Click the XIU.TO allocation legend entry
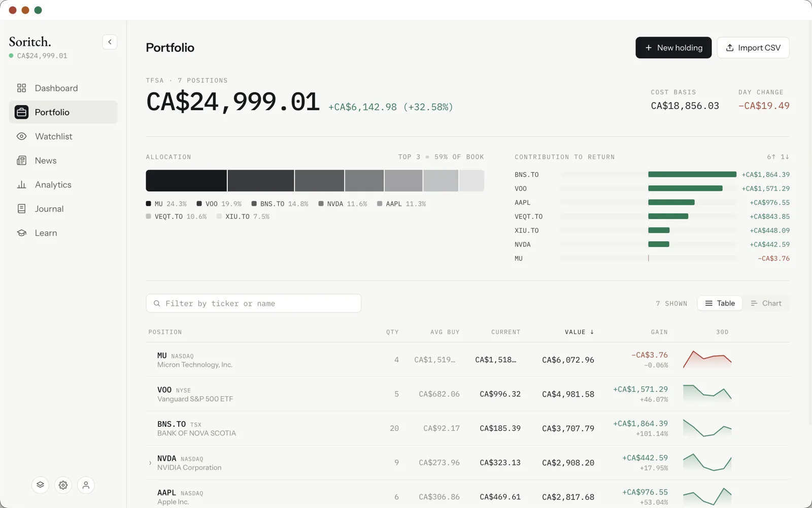 coord(243,216)
